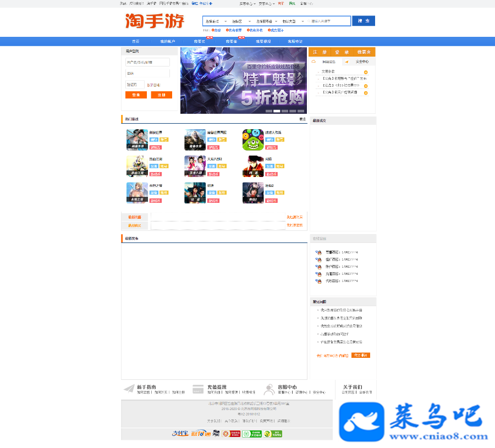The image size is (495, 448).
Task: Click the QQ icon for 账户客服
Action: (318, 267)
